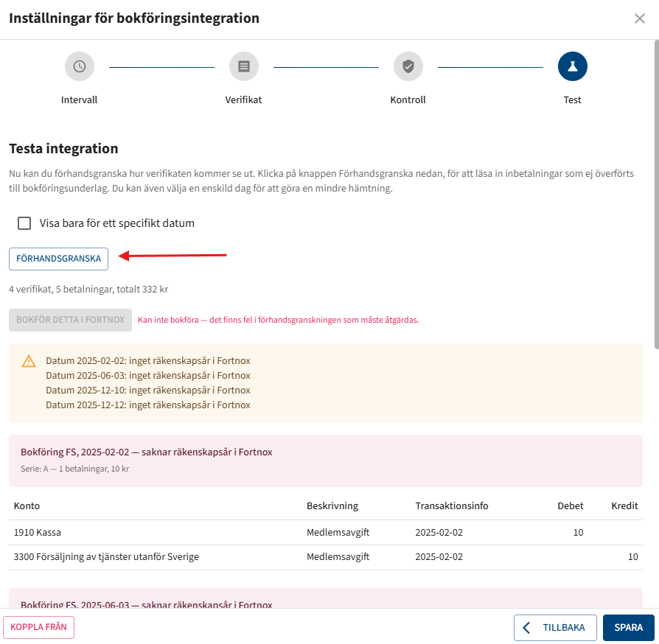The image size is (659, 644).
Task: Click the Transaktionsinfo column header
Action: pos(452,505)
